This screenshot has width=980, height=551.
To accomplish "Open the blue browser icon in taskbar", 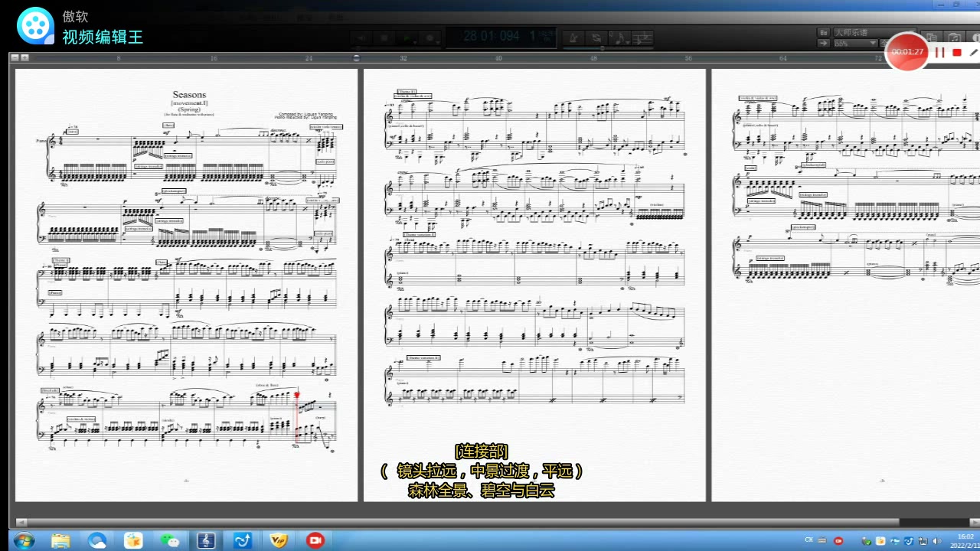I will coord(97,540).
